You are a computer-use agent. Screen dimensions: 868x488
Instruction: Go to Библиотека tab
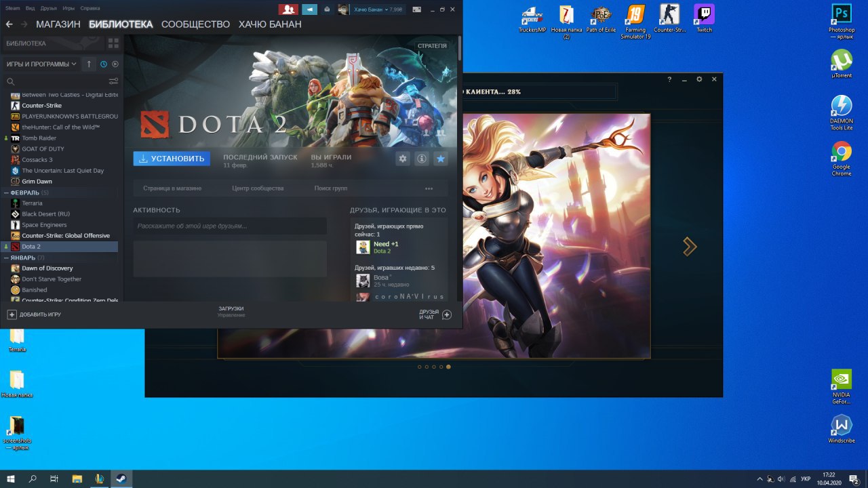pyautogui.click(x=121, y=24)
